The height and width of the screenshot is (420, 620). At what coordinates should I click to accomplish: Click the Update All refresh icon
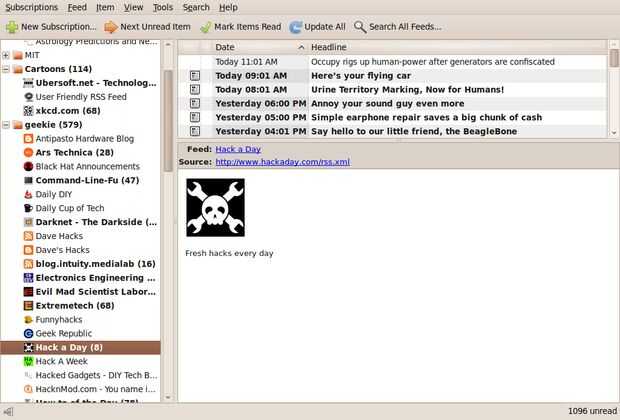coord(295,27)
